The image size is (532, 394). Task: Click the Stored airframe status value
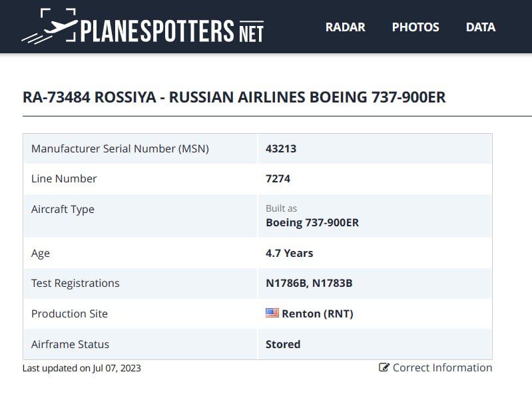283,344
